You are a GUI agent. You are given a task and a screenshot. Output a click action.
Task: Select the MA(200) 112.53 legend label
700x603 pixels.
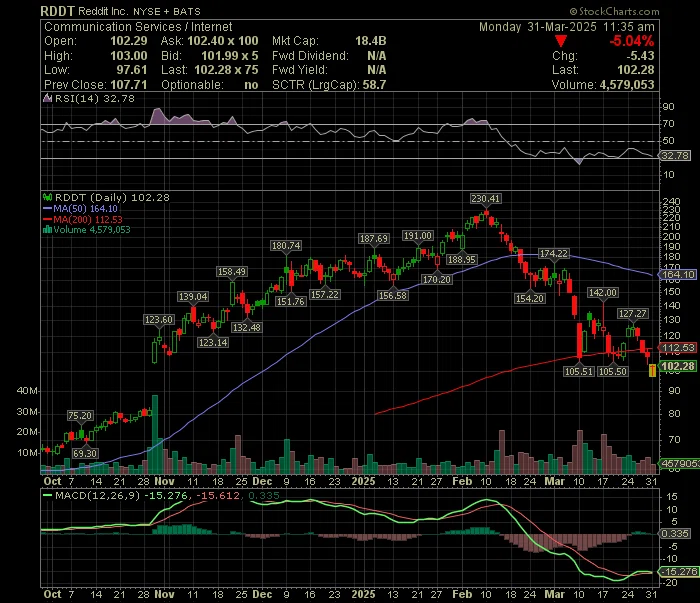tap(88, 219)
